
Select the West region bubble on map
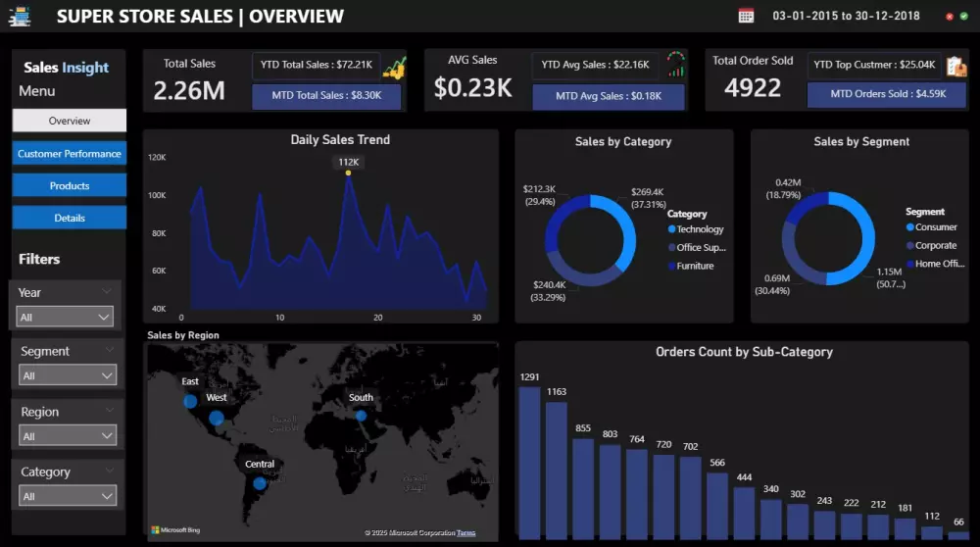tap(217, 418)
